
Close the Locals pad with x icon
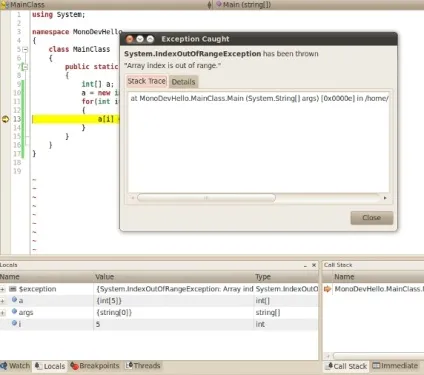point(314,265)
